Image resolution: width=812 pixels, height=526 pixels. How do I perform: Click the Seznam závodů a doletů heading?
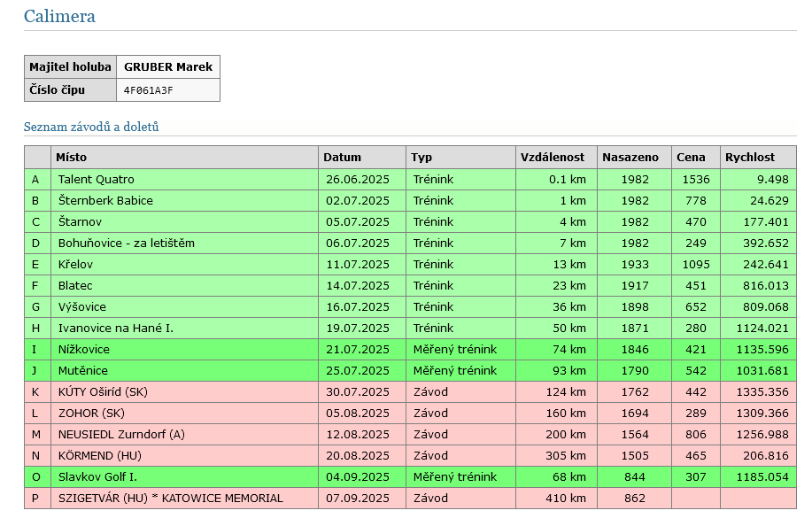click(91, 127)
